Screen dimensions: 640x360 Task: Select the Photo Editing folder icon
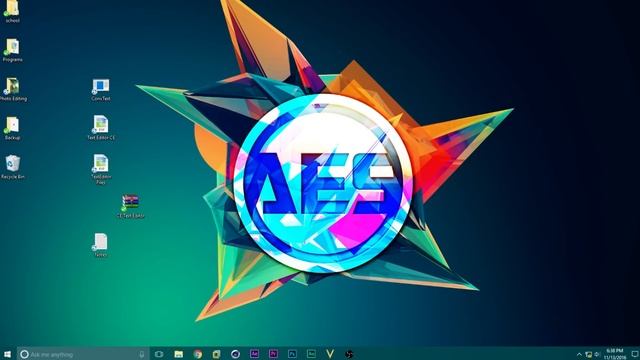pos(13,89)
